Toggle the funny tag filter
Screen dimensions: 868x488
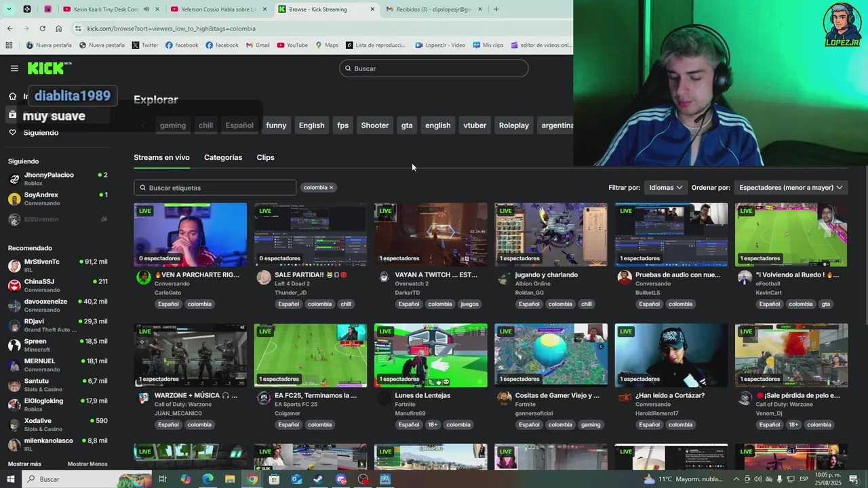click(276, 125)
